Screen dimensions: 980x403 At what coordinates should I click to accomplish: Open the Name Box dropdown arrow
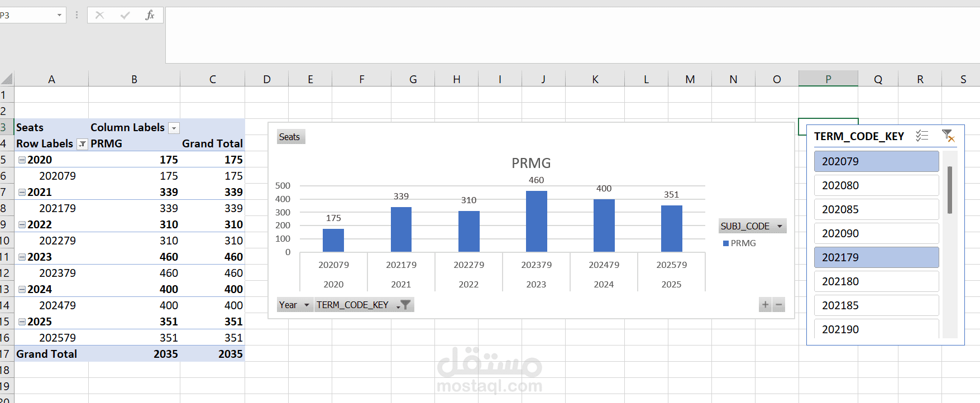click(x=59, y=15)
